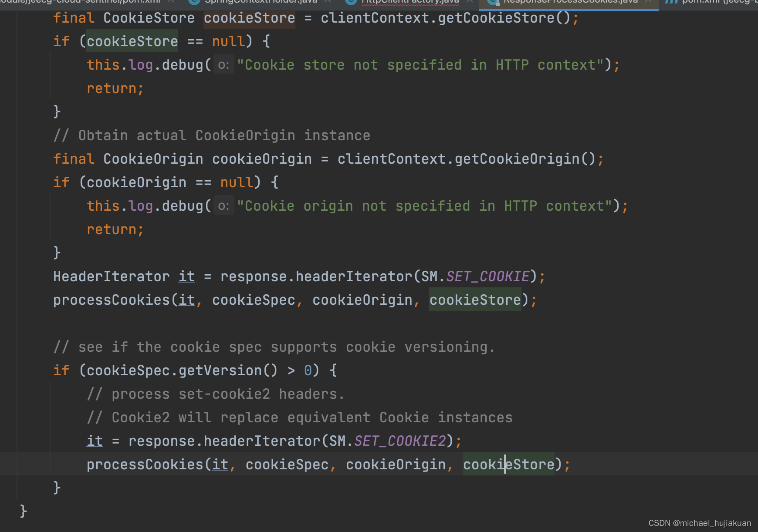Viewport: 758px width, 532px height.
Task: Click the Java class icon on HttpClientFactory.java tab
Action: 351,2
